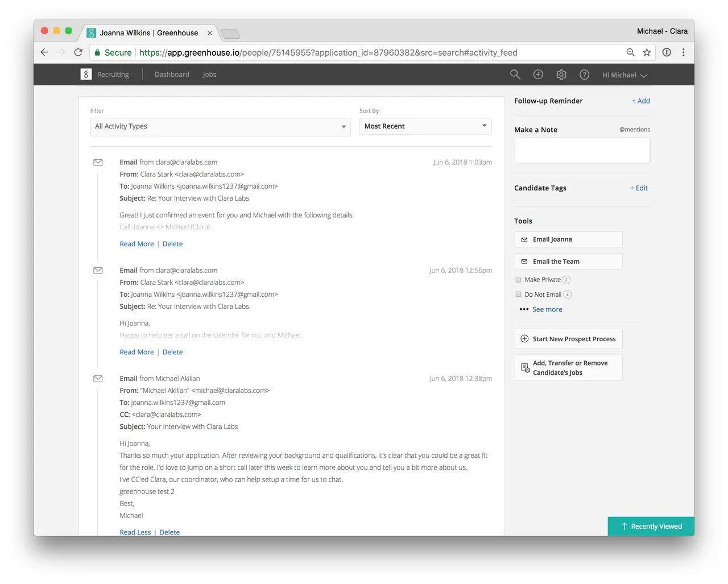The height and width of the screenshot is (584, 728).
Task: Open the settings gear icon
Action: point(561,74)
